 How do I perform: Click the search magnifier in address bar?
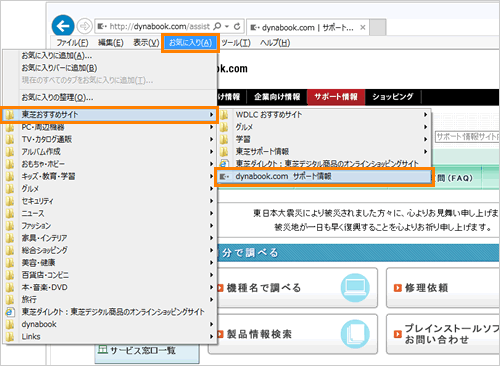click(217, 26)
